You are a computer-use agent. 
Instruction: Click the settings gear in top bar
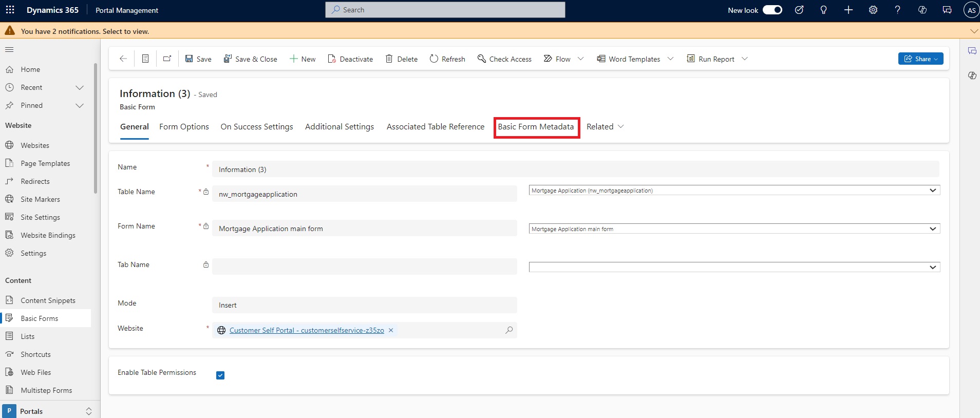point(873,10)
